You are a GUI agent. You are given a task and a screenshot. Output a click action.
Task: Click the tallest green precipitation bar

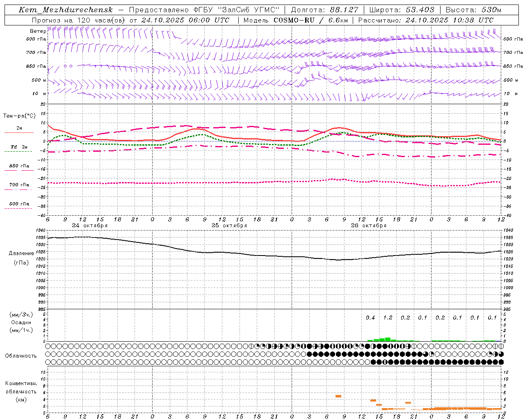pos(388,339)
